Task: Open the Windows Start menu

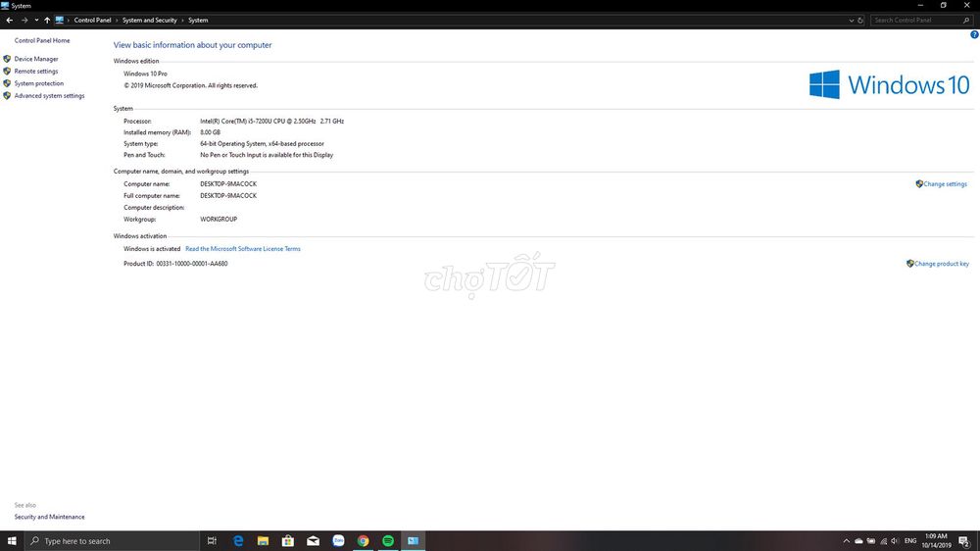Action: 12,541
